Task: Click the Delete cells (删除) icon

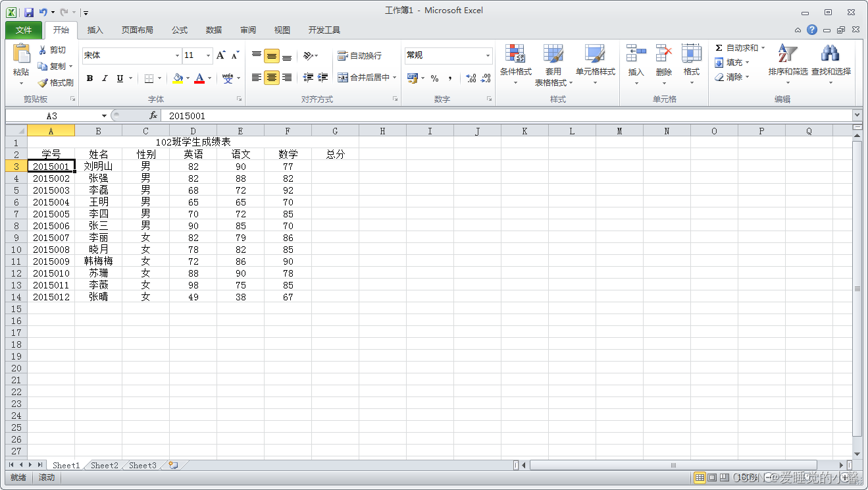Action: (664, 53)
